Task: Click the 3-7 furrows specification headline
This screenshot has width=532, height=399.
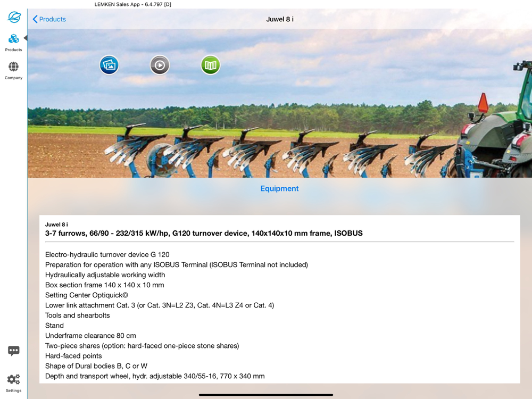Action: tap(204, 234)
